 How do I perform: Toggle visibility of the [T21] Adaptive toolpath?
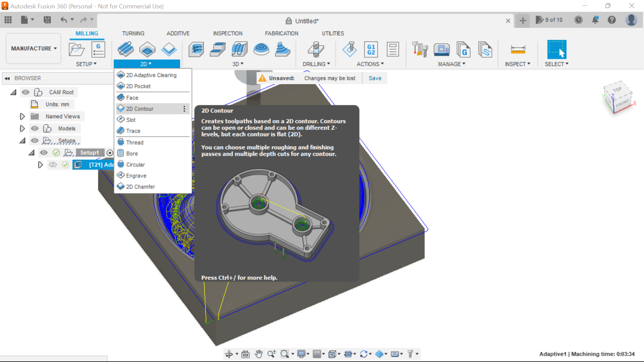[53, 165]
